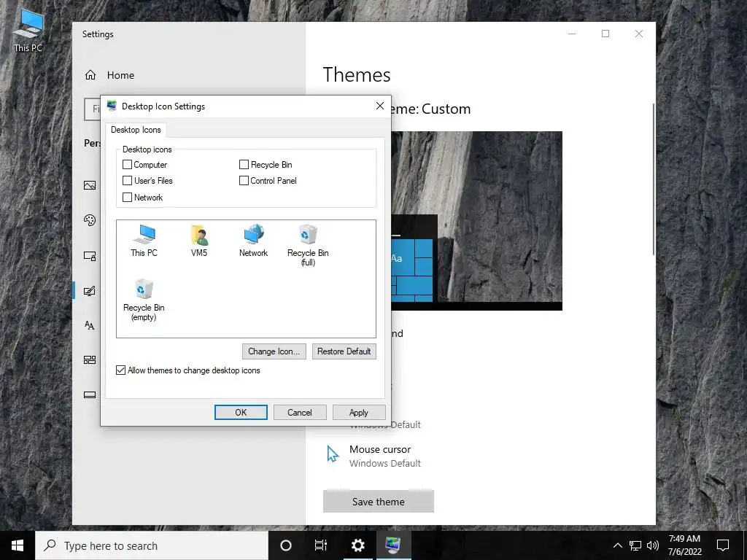Open the Themes sidebar icon in Settings

[x=90, y=290]
